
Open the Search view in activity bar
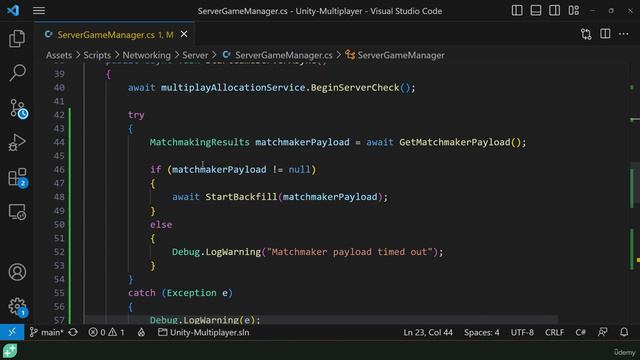(x=17, y=73)
